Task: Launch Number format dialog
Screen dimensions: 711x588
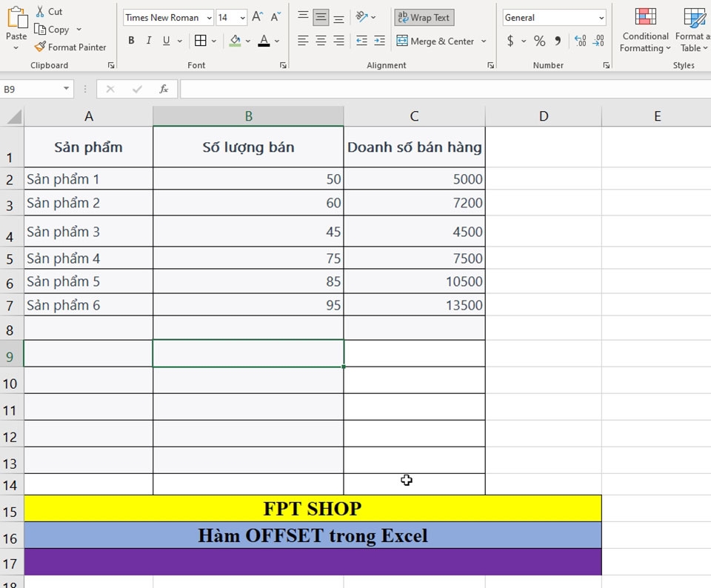Action: point(607,66)
